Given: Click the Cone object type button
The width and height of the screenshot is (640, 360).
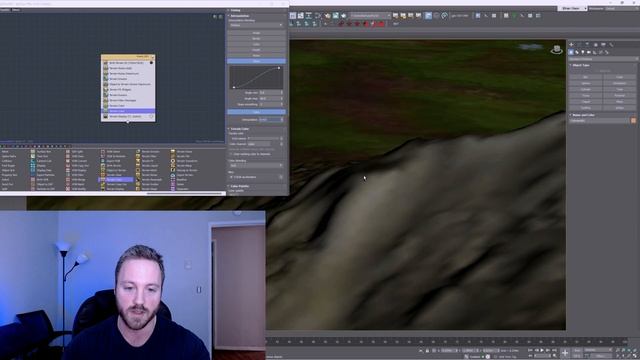Looking at the screenshot, I should tap(620, 77).
